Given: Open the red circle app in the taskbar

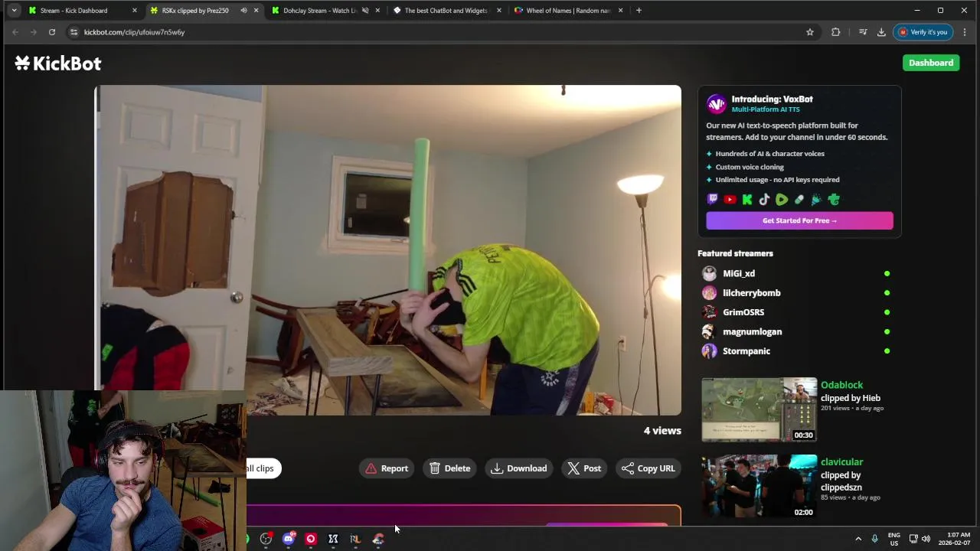Looking at the screenshot, I should [x=311, y=539].
